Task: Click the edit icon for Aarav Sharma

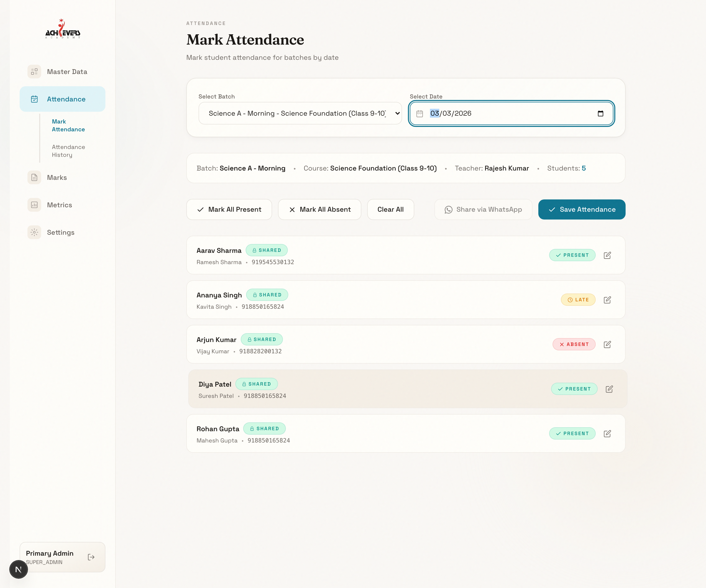Action: pyautogui.click(x=607, y=255)
